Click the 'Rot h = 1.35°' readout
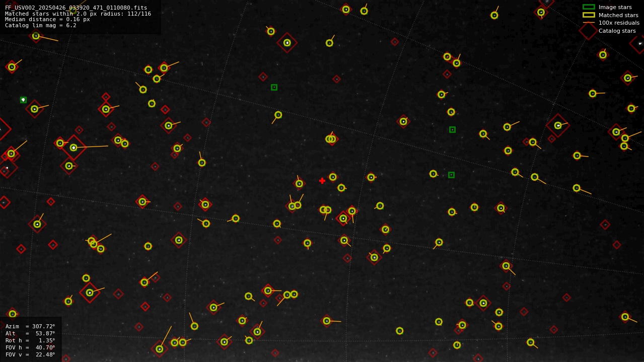Screen dimensions: 644x362 tap(30, 340)
